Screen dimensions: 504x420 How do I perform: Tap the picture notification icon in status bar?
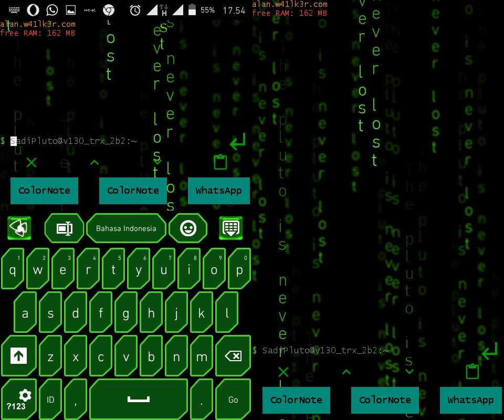71,10
